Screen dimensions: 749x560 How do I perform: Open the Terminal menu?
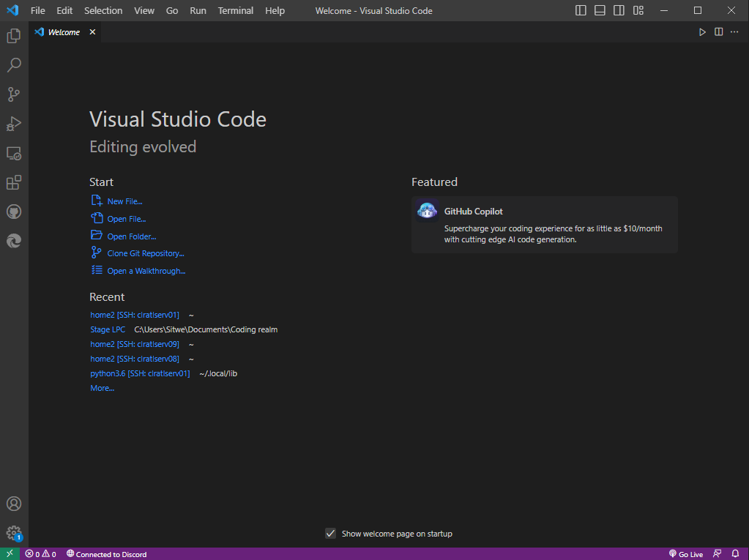click(x=236, y=10)
